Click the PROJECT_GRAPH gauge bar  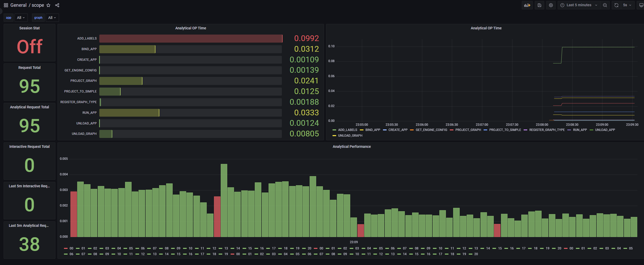tap(121, 81)
